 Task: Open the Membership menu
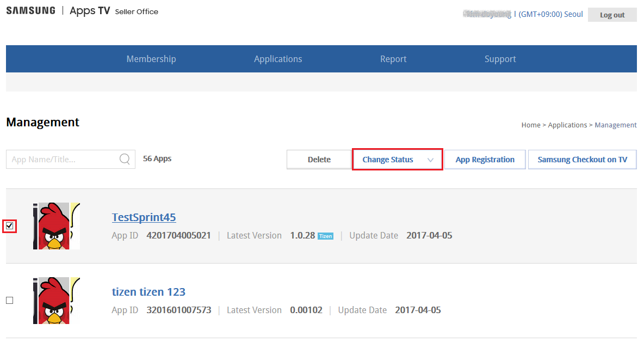151,59
